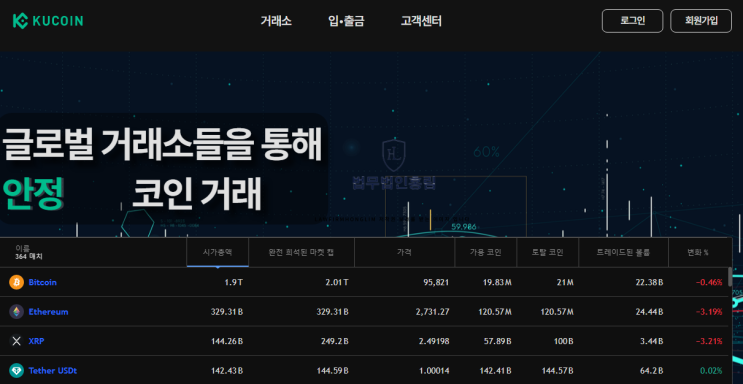
Task: Click the Ethereum coin icon
Action: (17, 311)
